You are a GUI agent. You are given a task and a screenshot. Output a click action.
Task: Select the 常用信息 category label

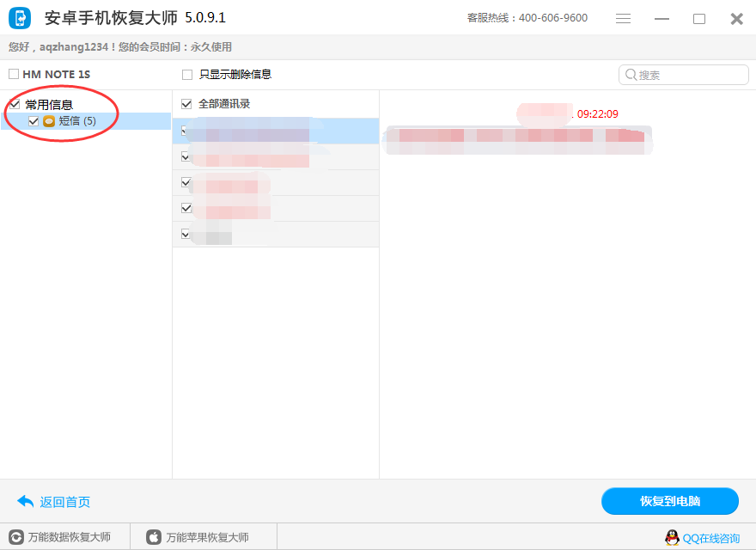click(49, 104)
